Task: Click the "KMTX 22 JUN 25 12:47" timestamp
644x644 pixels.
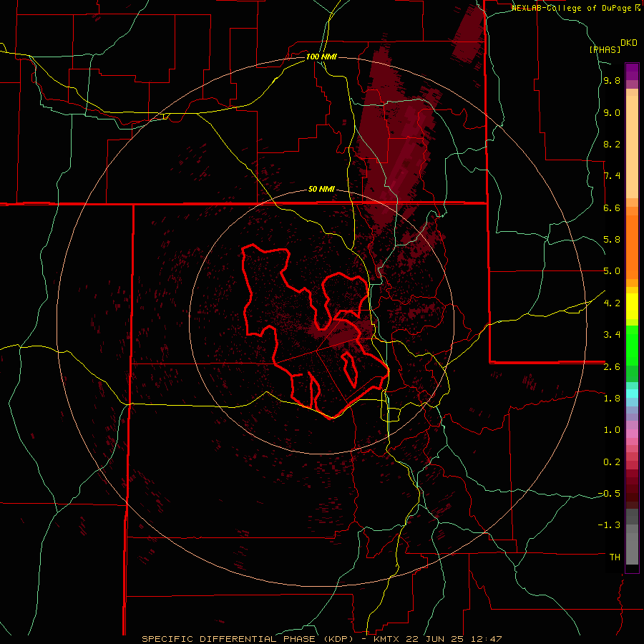Action: pos(437,639)
